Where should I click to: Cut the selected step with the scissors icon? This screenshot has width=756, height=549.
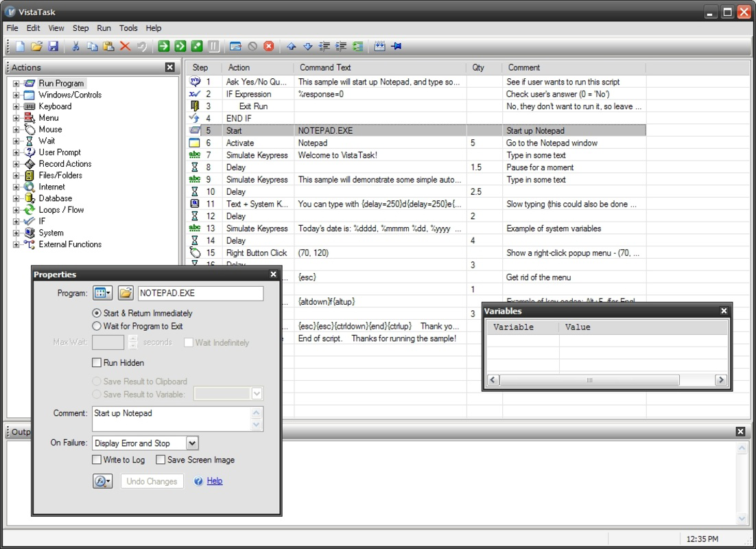(75, 46)
